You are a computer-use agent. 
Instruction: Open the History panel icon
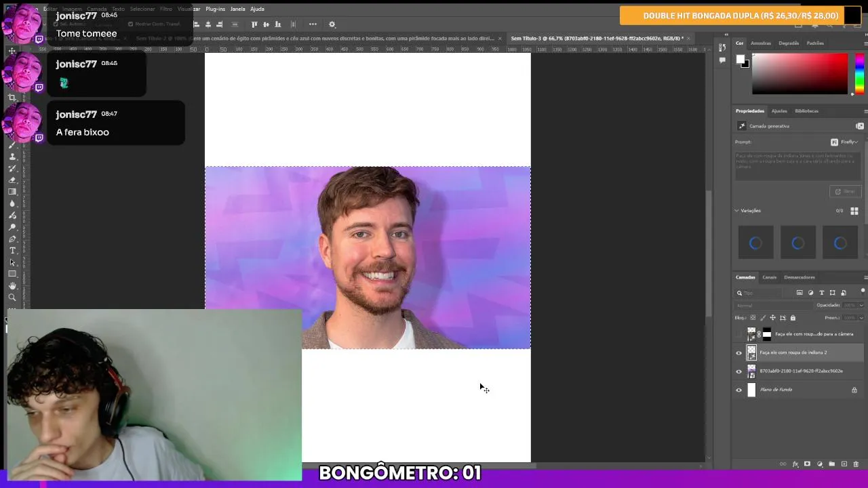click(x=722, y=47)
